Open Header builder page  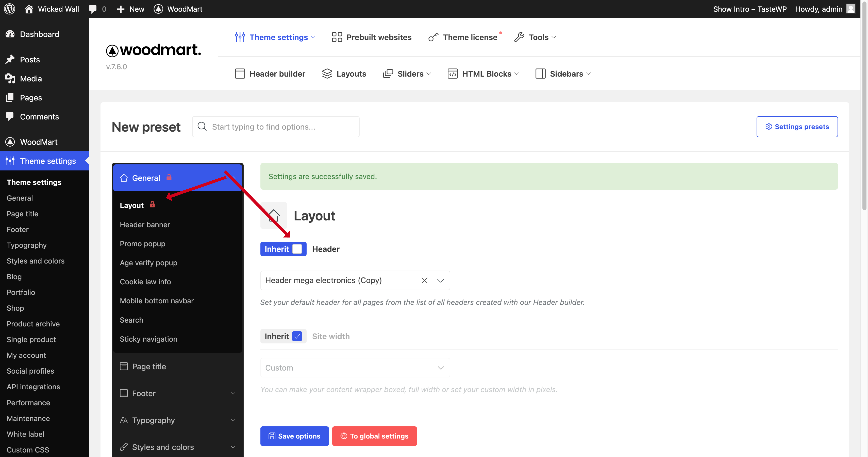click(x=270, y=73)
